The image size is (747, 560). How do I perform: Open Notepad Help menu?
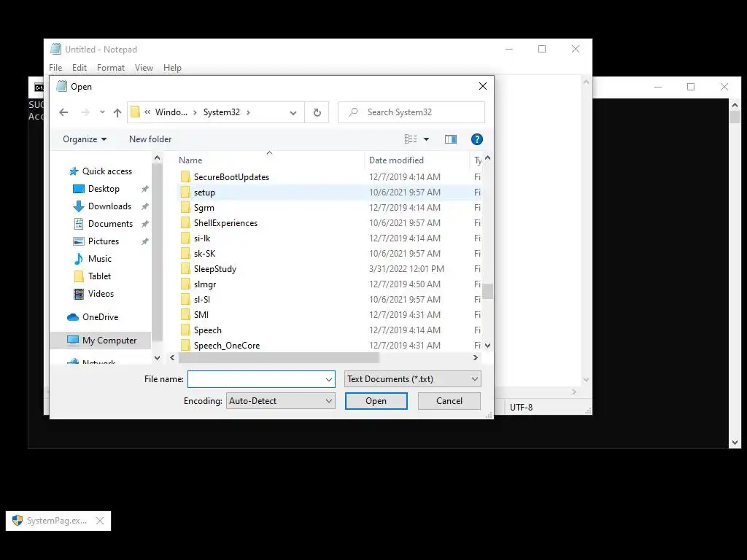[x=172, y=68]
